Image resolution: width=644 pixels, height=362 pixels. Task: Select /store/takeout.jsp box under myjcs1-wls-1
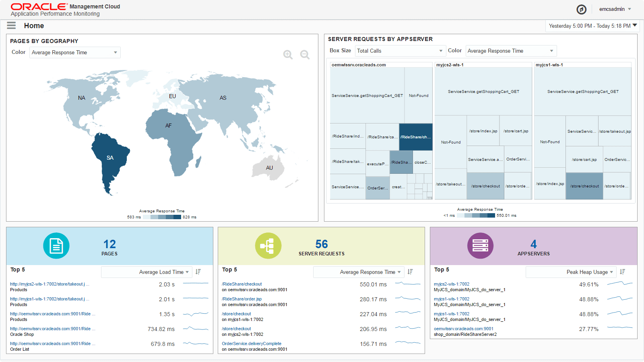coord(615,131)
